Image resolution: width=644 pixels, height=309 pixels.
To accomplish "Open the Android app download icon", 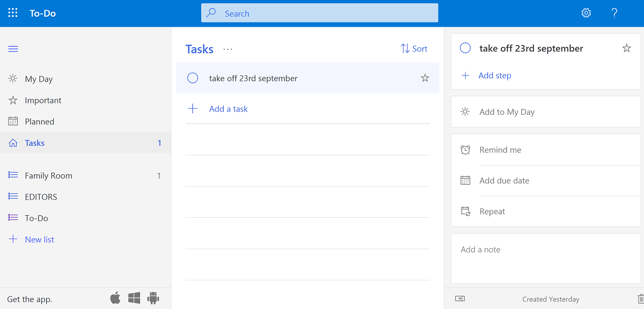I will click(x=153, y=298).
